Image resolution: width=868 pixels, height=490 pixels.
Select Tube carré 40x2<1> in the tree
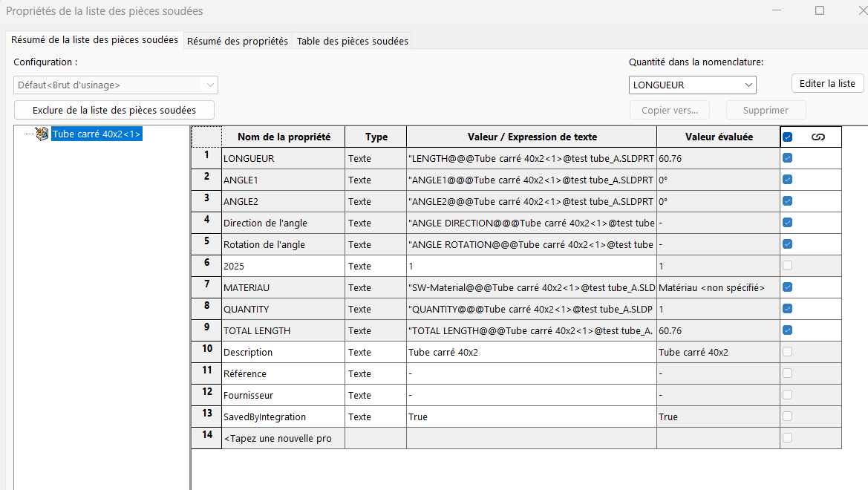(x=97, y=134)
